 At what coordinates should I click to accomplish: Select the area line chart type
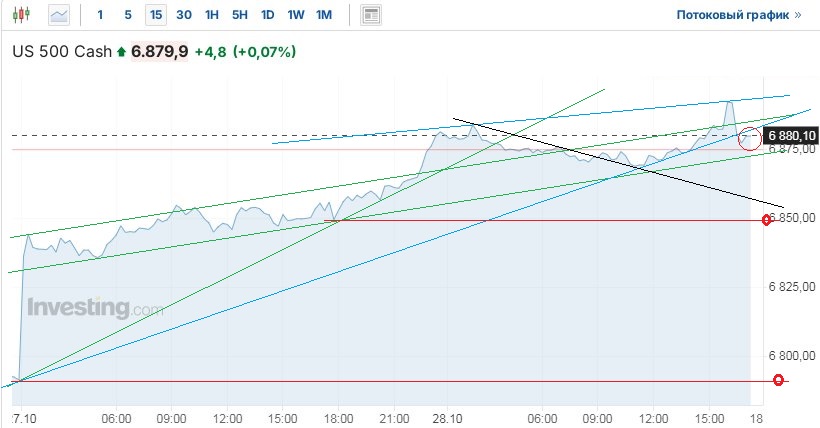point(60,15)
